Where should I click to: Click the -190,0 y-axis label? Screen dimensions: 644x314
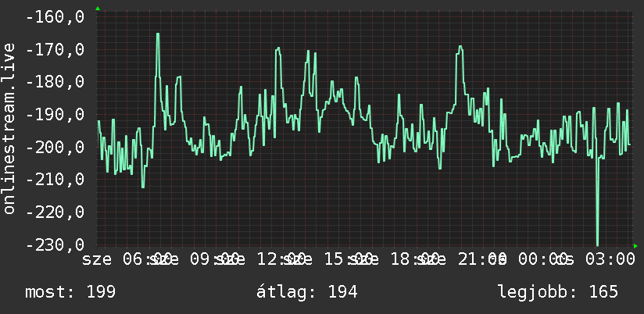pyautogui.click(x=55, y=114)
